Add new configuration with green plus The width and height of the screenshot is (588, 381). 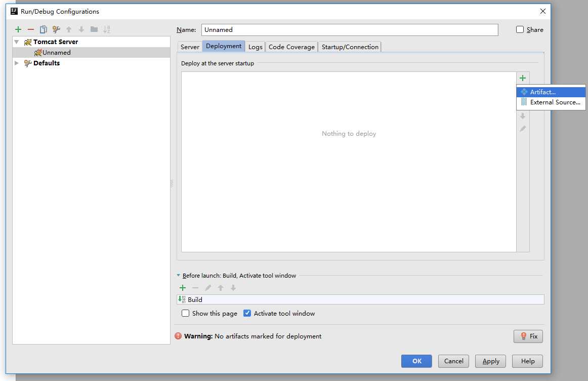(18, 29)
